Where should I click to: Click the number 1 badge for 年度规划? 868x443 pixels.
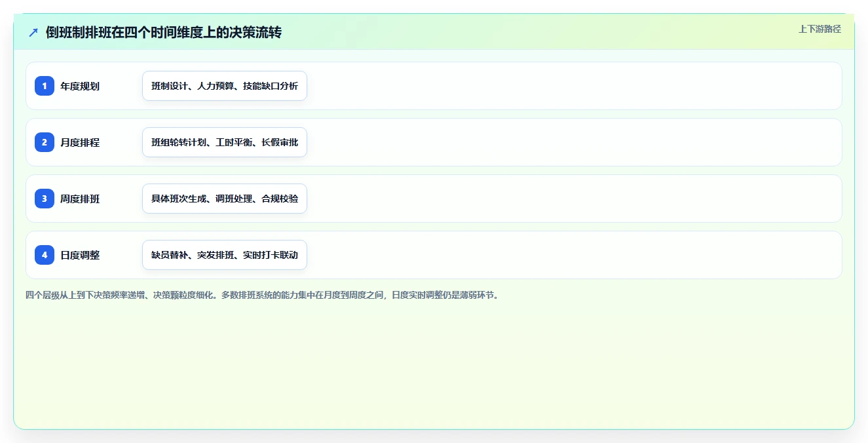[x=45, y=86]
